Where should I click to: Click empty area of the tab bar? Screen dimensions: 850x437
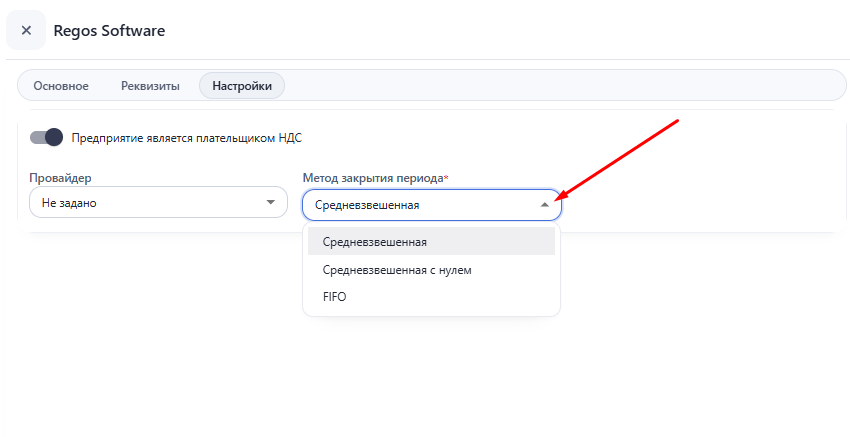(564, 86)
